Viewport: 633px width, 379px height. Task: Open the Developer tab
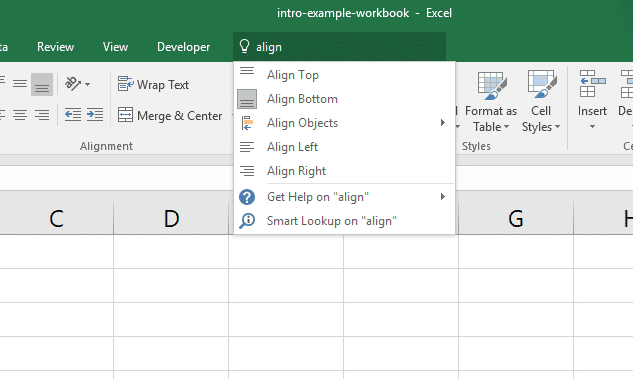[183, 47]
